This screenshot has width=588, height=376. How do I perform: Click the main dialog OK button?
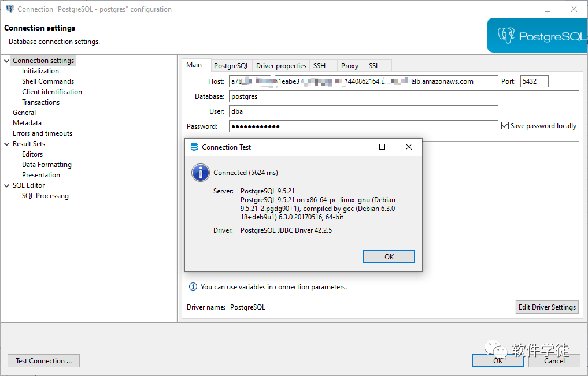pos(498,360)
